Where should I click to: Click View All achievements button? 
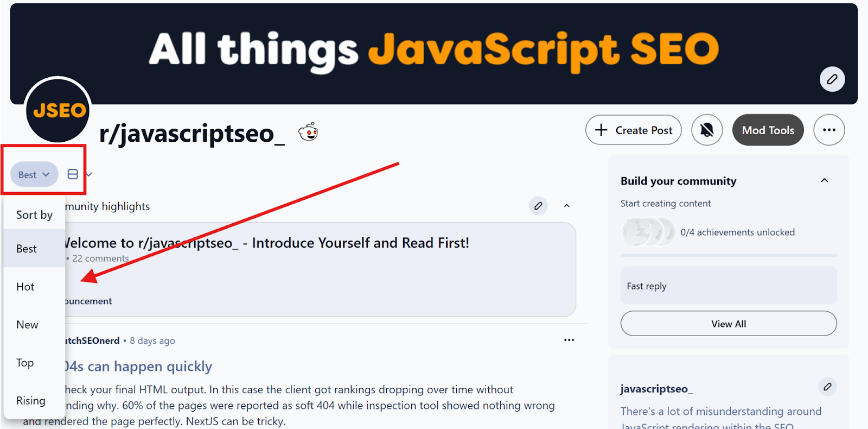click(728, 324)
